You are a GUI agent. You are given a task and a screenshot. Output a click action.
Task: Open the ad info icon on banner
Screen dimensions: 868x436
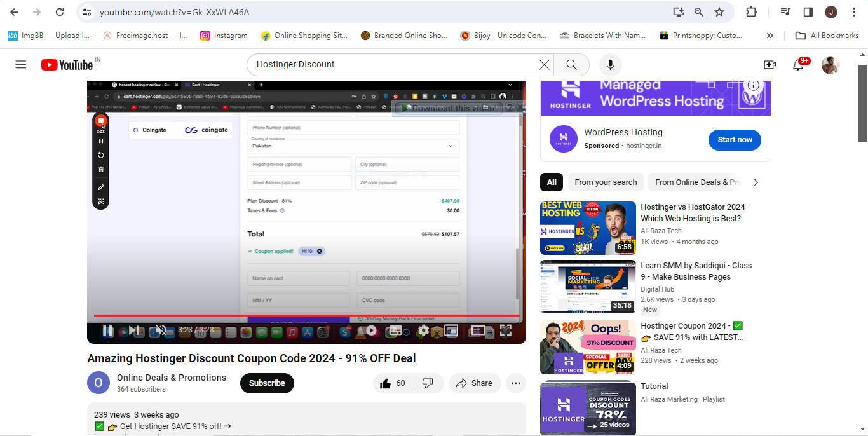click(754, 85)
